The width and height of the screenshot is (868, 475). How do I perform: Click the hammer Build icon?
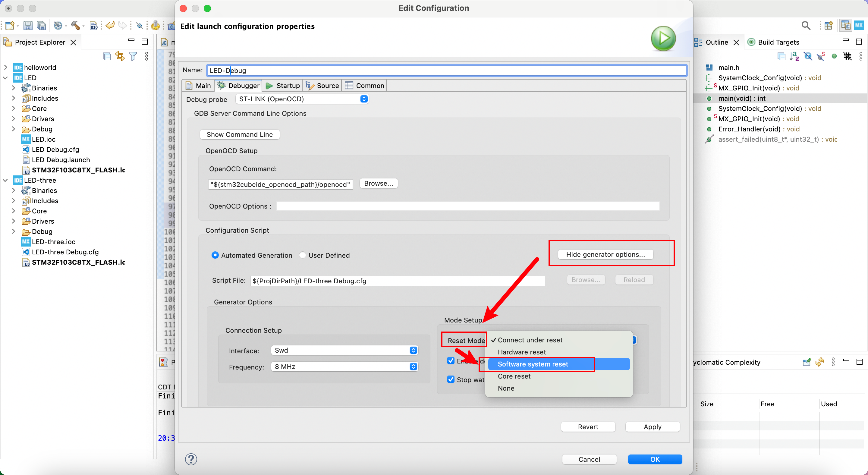point(75,26)
